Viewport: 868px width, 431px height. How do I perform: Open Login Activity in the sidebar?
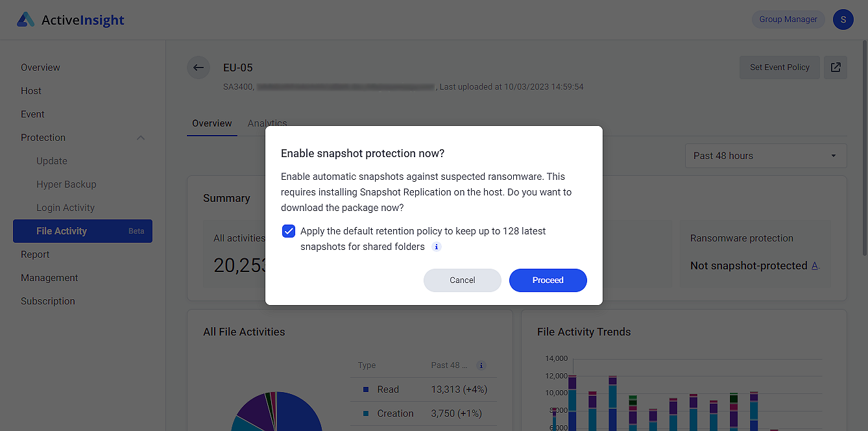(x=66, y=208)
